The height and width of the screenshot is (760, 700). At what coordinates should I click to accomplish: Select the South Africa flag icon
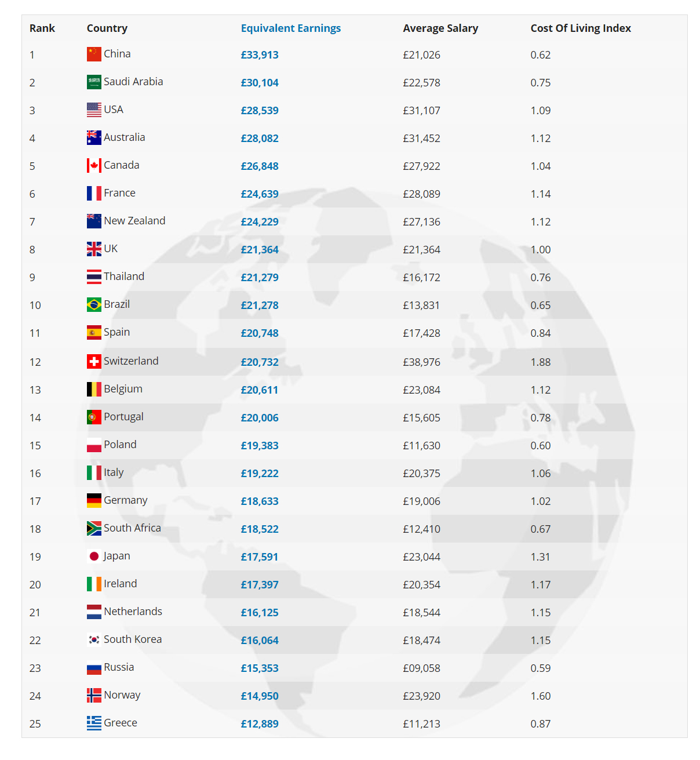click(94, 528)
